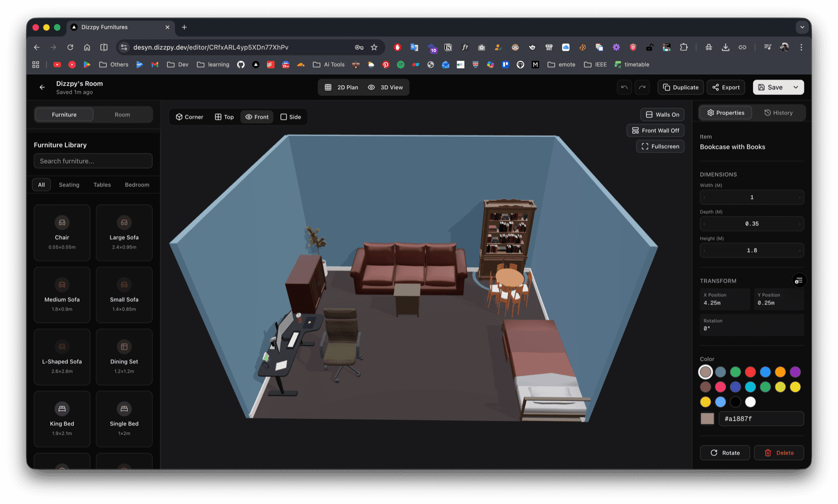Open the apps grid in bookmarks bar
This screenshot has height=504, width=838.
coord(36,64)
